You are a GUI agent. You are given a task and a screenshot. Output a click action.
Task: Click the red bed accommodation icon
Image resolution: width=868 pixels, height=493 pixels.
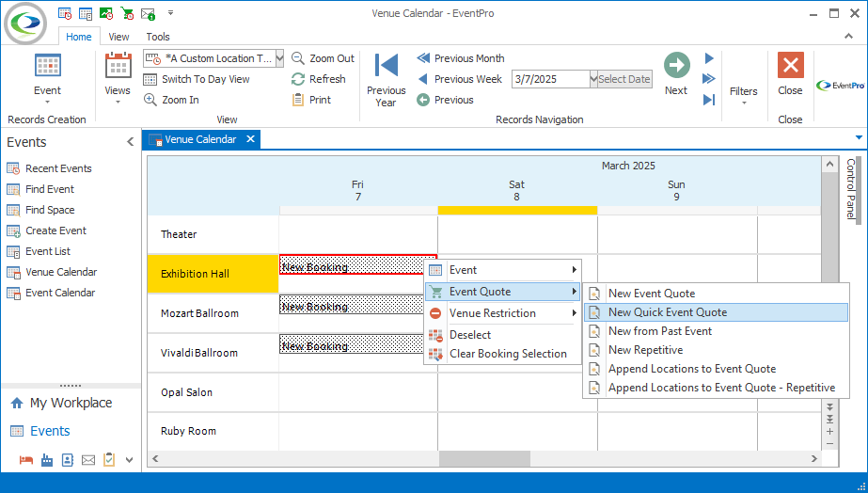pos(26,460)
